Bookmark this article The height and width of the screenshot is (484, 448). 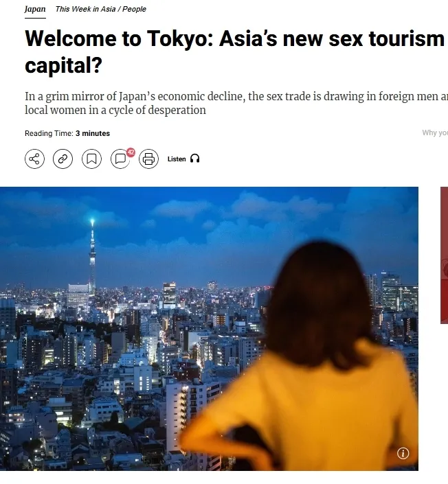91,159
